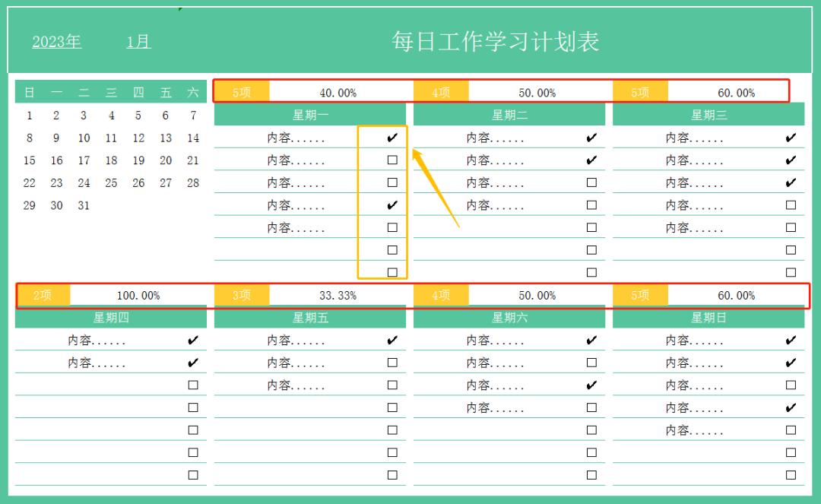Uncheck the first completed item under 星期二
Image resolution: width=821 pixels, height=504 pixels.
pos(590,138)
